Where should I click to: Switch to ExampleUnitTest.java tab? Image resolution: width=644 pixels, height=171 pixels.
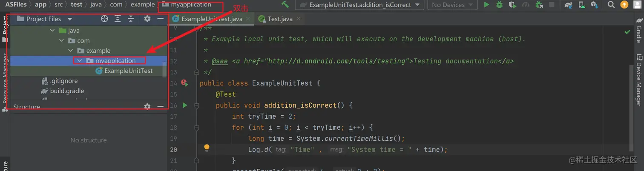point(212,19)
